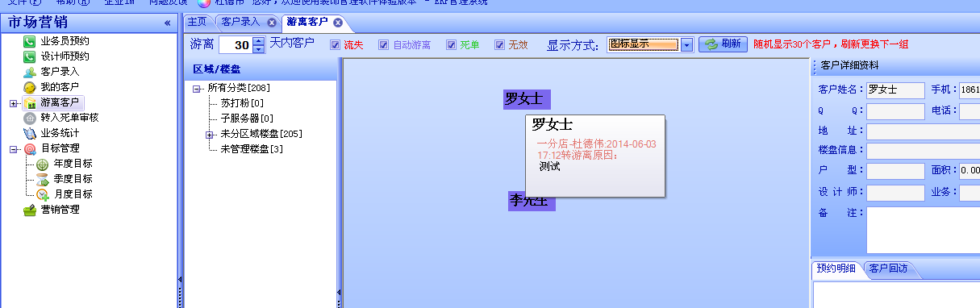Click the 业务 input field
The height and width of the screenshot is (308, 980).
(x=969, y=193)
